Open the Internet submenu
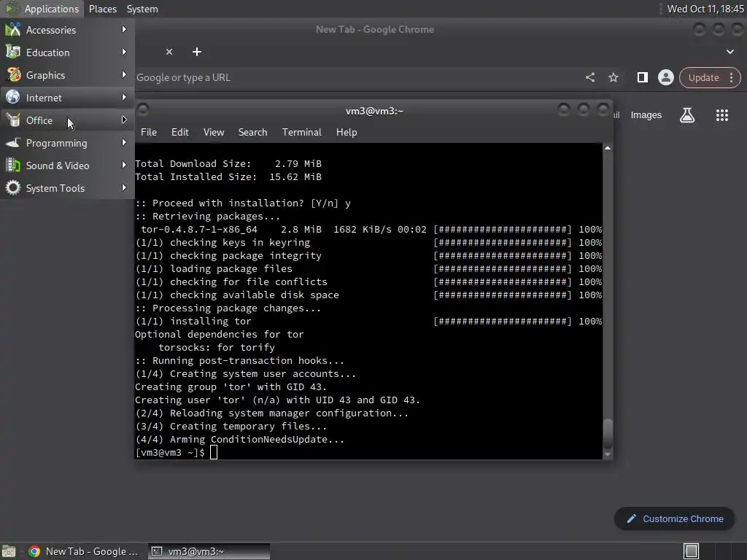Image resolution: width=747 pixels, height=560 pixels. 67,98
